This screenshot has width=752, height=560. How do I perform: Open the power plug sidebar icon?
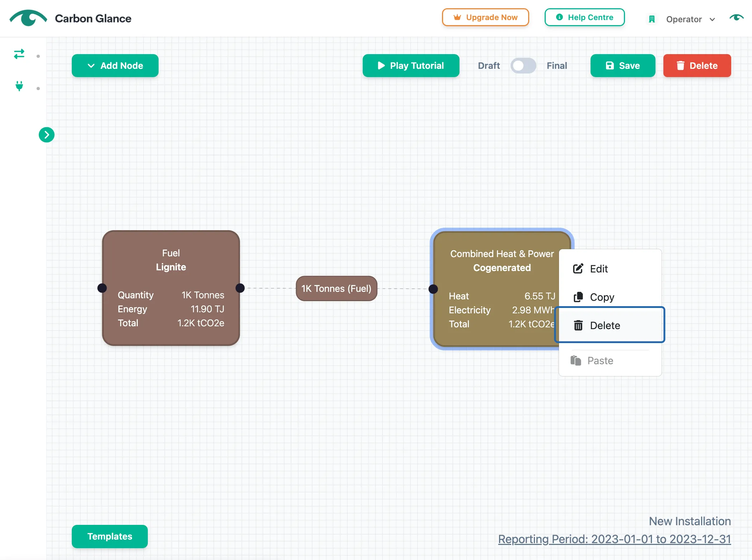19,86
